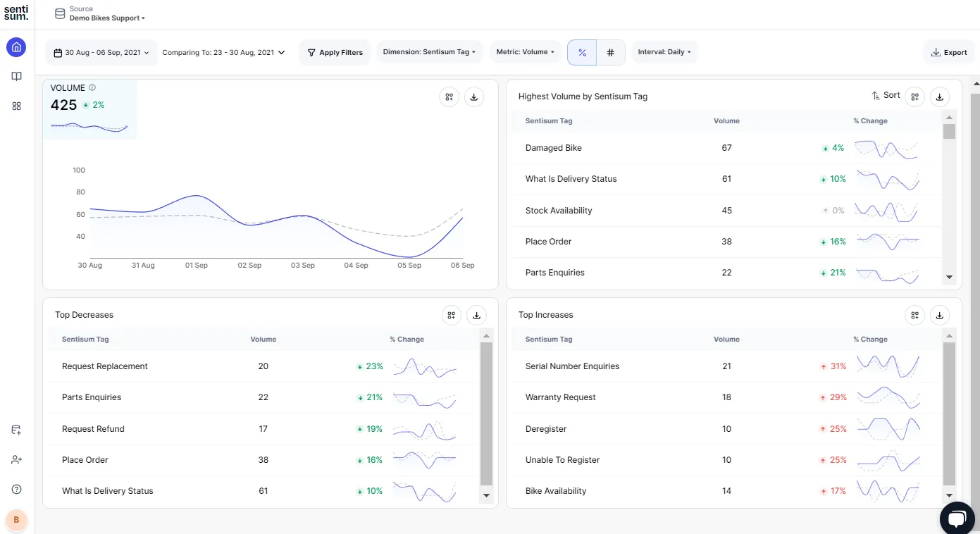Click the Request Replacement trend sparkline
The width and height of the screenshot is (980, 534).
(x=425, y=367)
